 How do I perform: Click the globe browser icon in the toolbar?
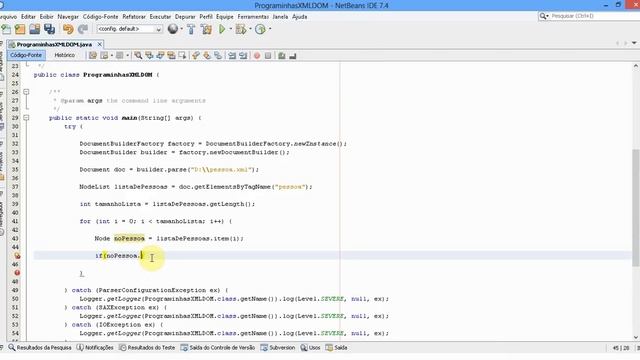tap(173, 29)
